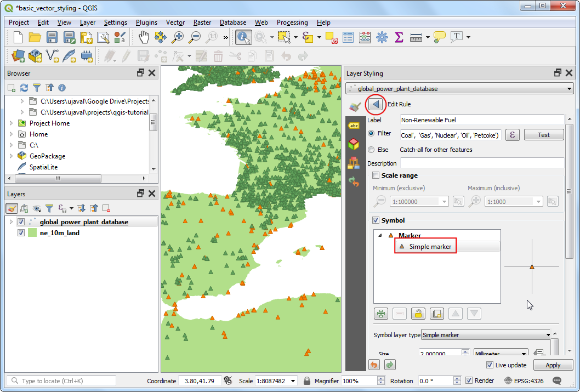Viewport: 580px width, 392px height.
Task: Click the Test filter button
Action: tap(543, 135)
